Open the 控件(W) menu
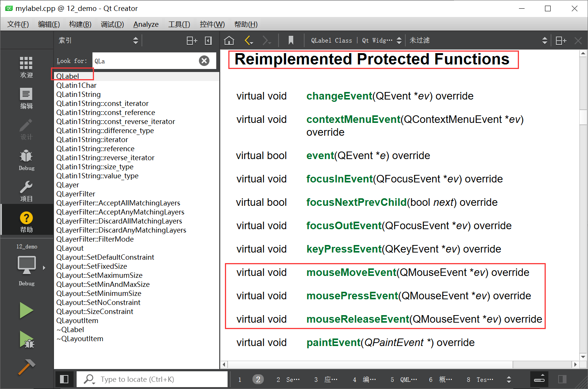The width and height of the screenshot is (588, 389). click(212, 24)
